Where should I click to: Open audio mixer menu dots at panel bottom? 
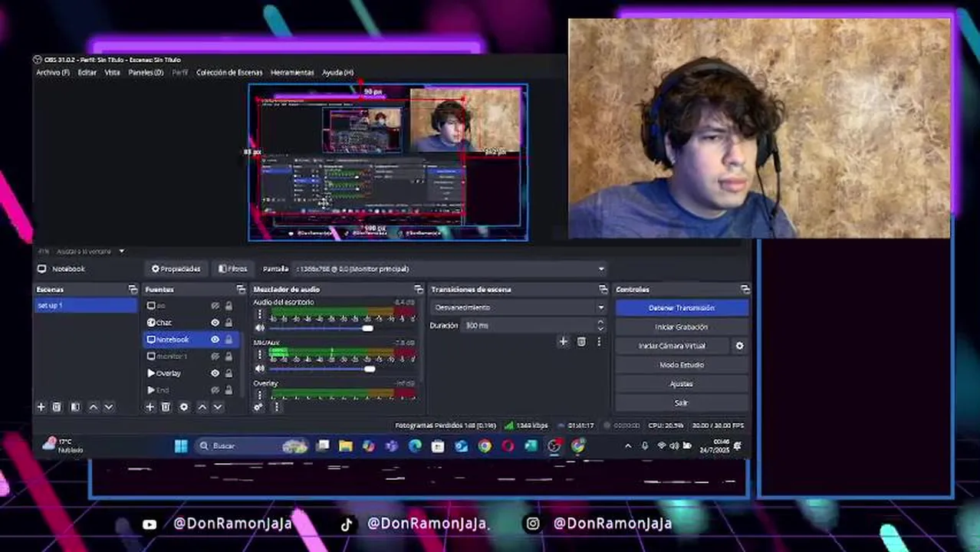[277, 407]
